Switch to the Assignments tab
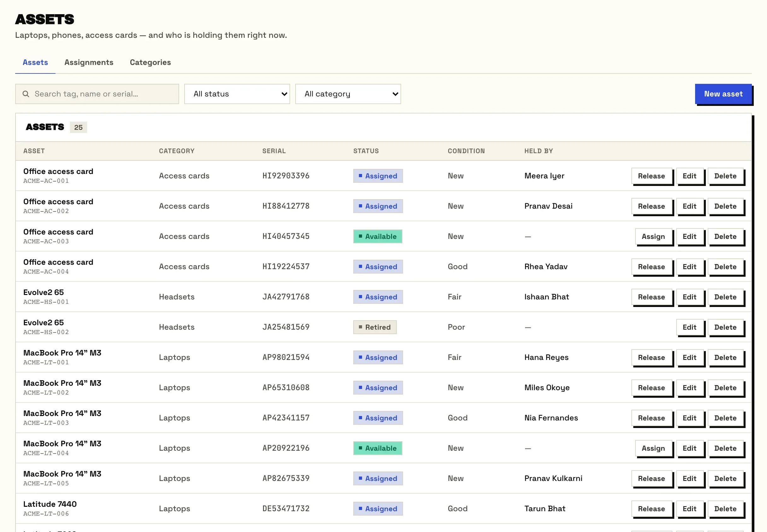The image size is (767, 532). click(89, 62)
